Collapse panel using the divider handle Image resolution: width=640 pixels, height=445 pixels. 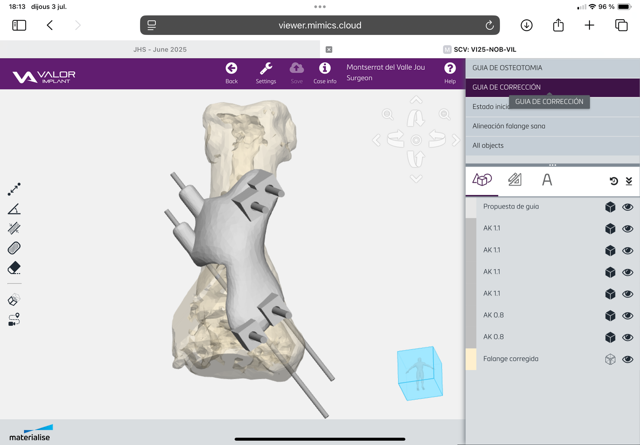click(x=552, y=164)
